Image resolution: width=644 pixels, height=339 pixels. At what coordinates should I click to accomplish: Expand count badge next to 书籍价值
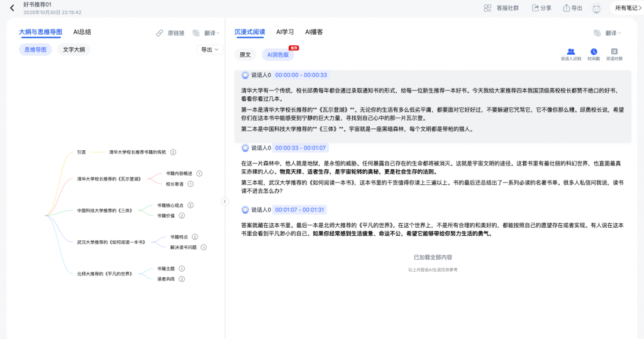[x=182, y=216]
